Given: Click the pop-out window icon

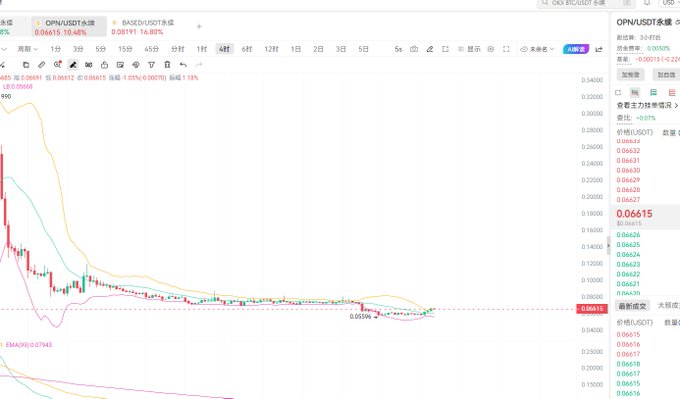Looking at the screenshot, I should (x=445, y=49).
